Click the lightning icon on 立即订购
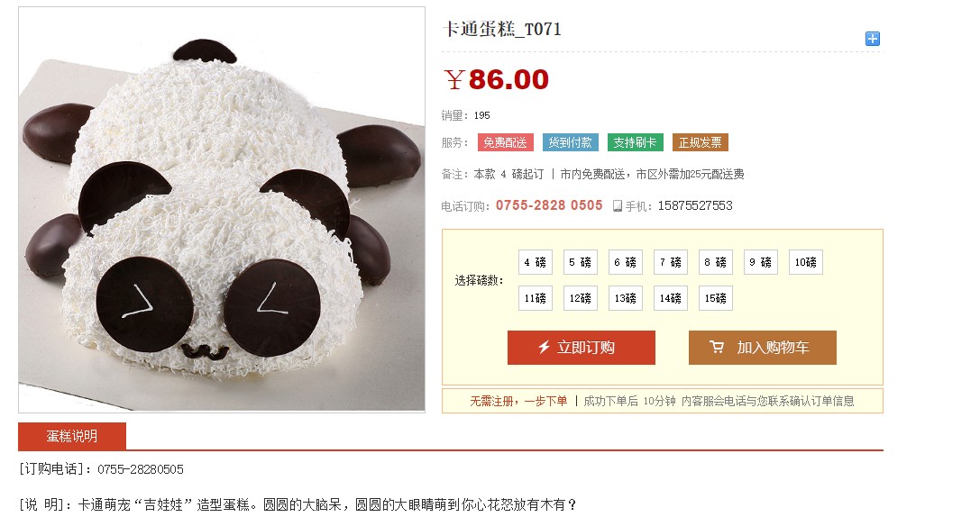This screenshot has height=517, width=980. [x=545, y=347]
